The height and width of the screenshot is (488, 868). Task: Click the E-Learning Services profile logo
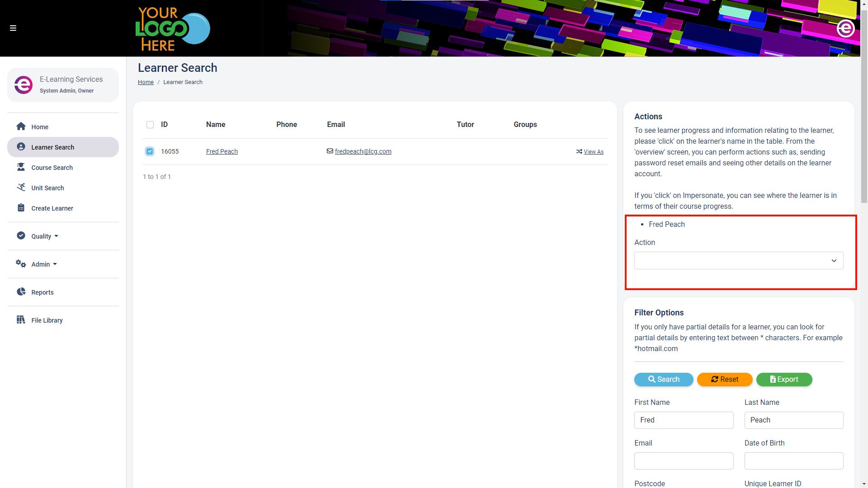[24, 84]
